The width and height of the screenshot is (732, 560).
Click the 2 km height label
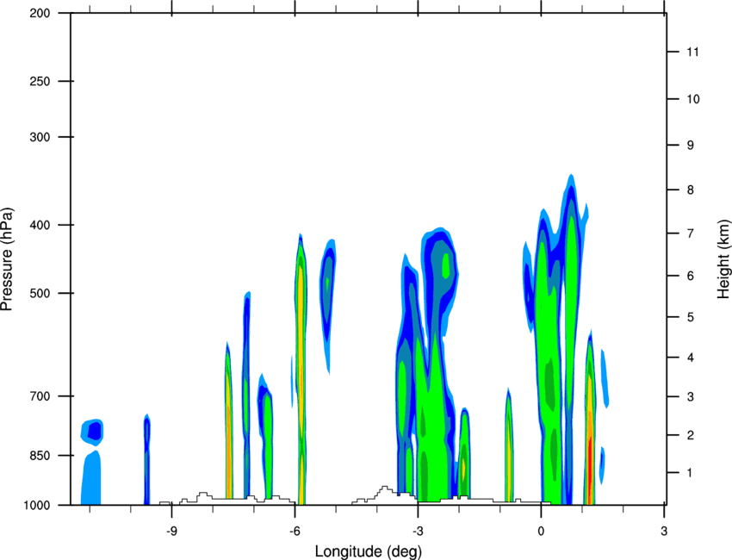(691, 435)
